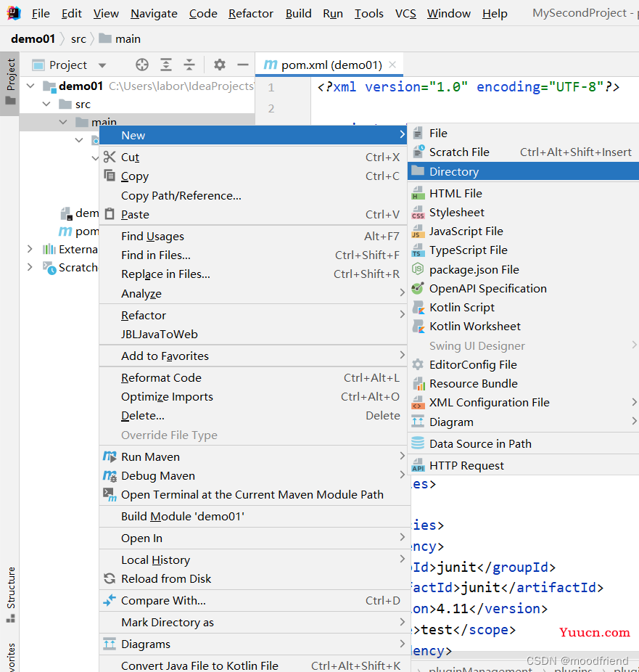Screen dimensions: 639x672
Task: Click the Debug Maven icon
Action: pyautogui.click(x=110, y=475)
